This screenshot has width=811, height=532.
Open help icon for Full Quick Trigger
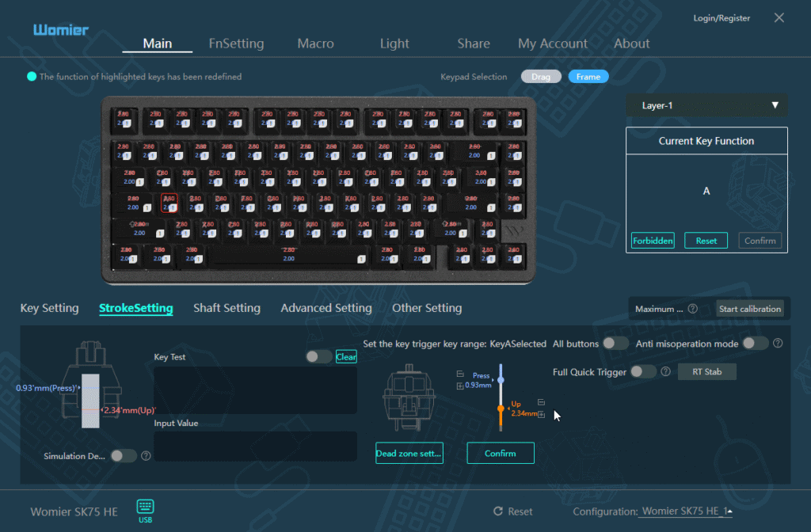tap(665, 371)
